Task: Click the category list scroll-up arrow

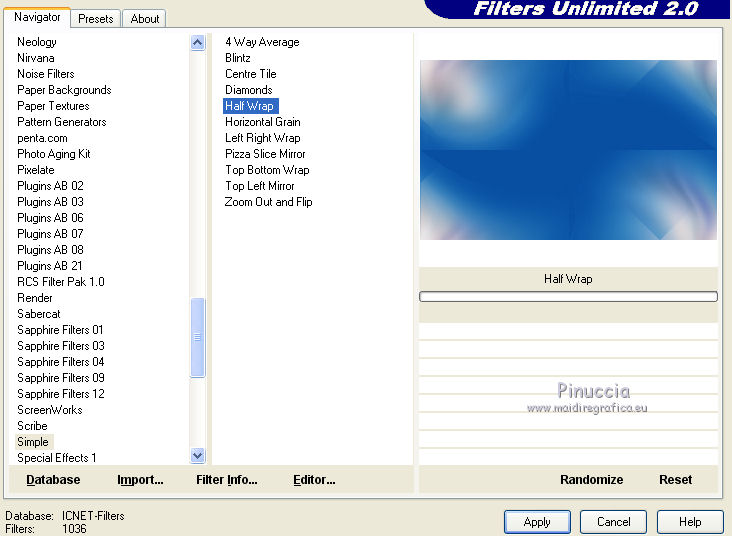Action: coord(198,43)
